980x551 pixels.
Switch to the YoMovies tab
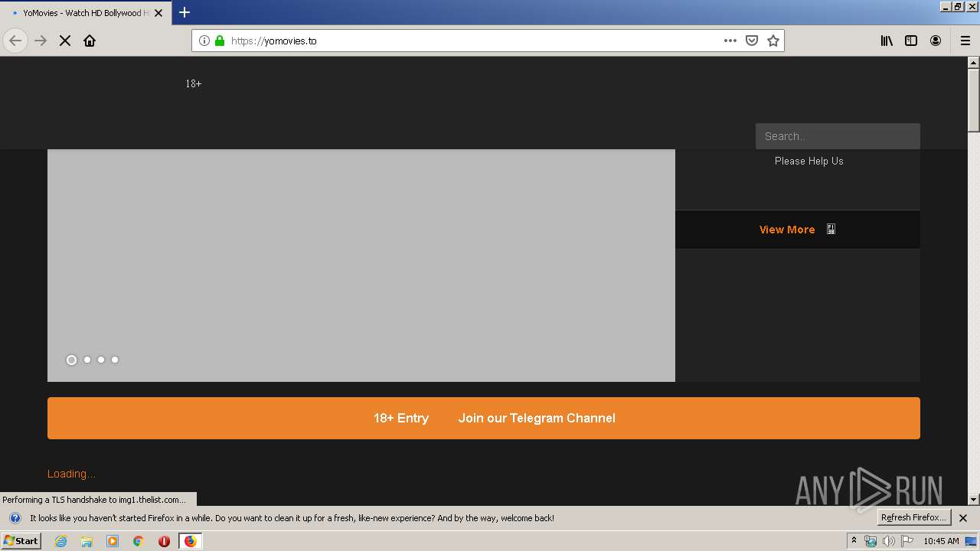point(86,12)
